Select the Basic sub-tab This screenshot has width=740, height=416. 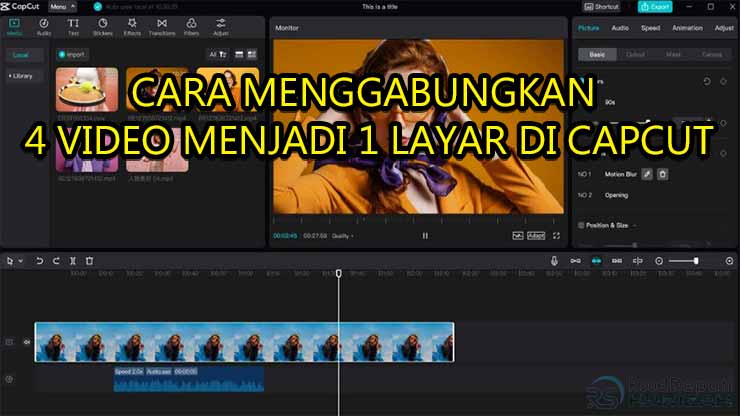(597, 55)
